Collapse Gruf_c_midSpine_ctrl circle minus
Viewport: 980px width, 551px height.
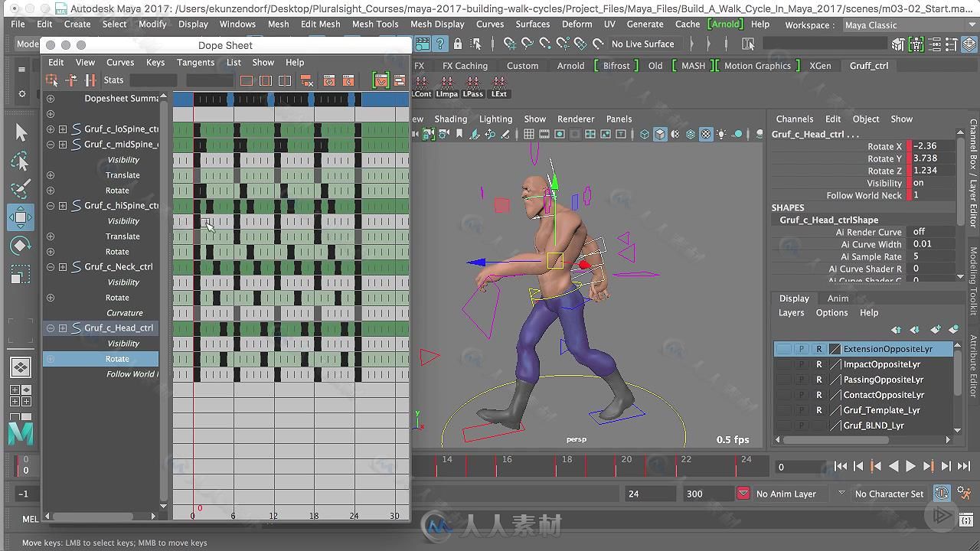point(51,145)
